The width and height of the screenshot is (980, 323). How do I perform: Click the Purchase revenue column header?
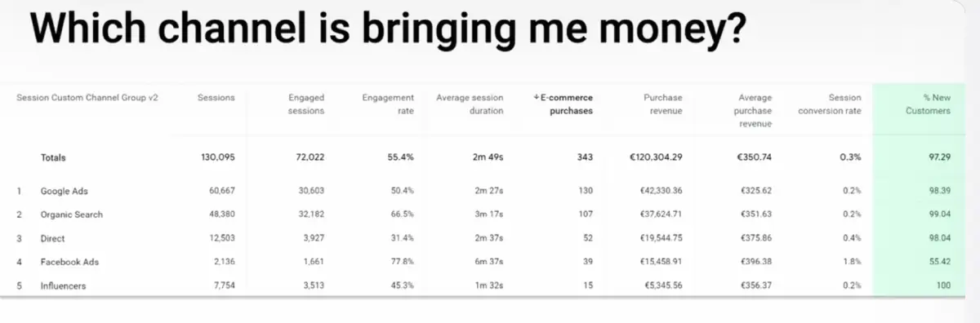(662, 104)
